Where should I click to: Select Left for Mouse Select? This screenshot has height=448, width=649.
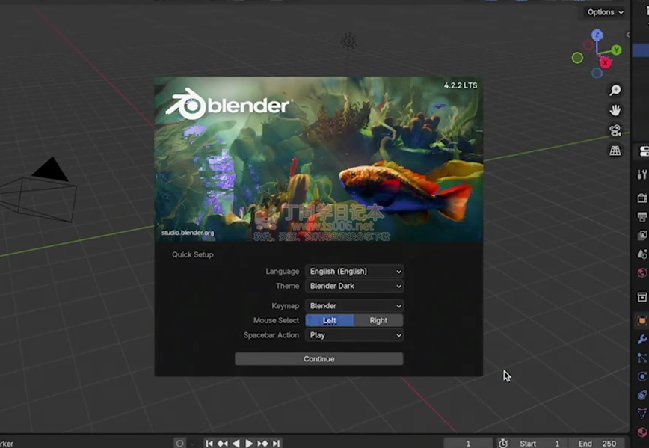click(x=329, y=320)
